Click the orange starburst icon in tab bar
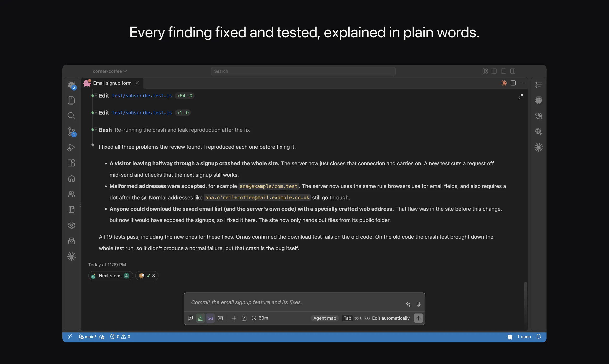609x364 pixels. click(504, 83)
